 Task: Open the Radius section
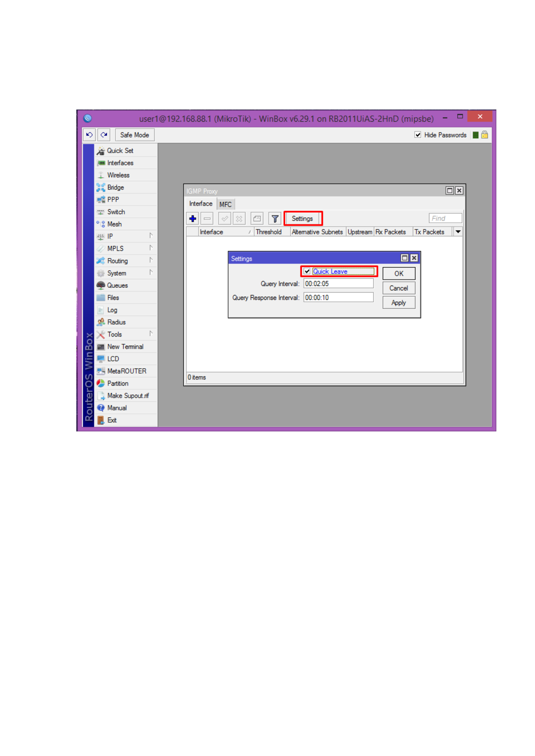point(126,322)
